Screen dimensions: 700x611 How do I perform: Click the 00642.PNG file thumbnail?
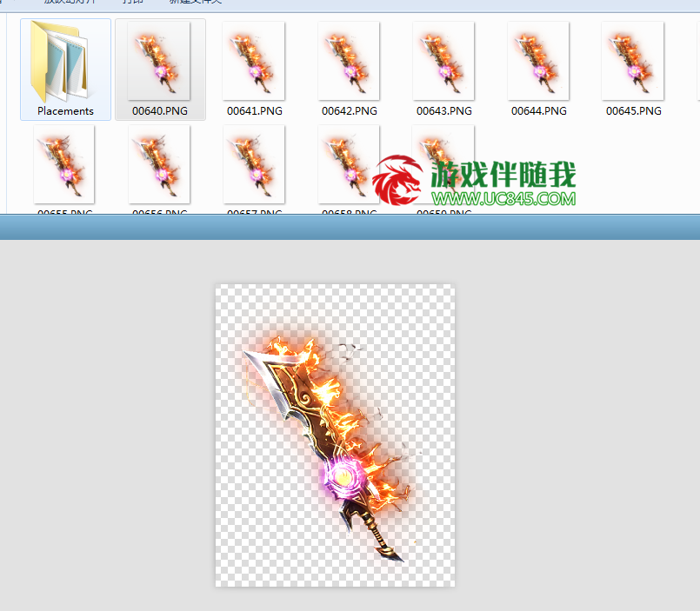click(x=349, y=61)
